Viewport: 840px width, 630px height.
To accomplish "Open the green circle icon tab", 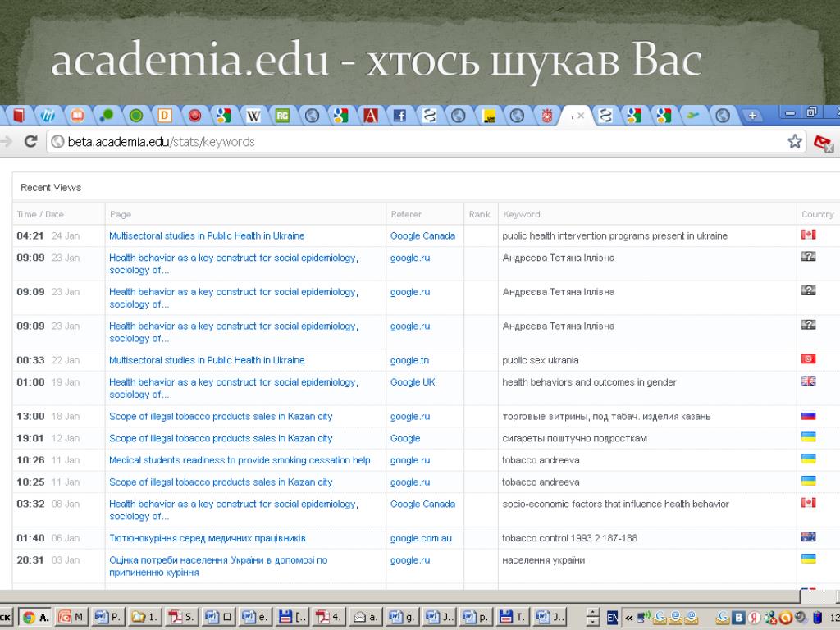I will (x=136, y=115).
